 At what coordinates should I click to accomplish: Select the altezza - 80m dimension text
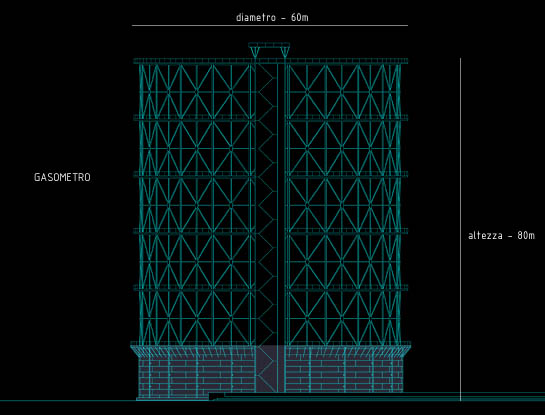point(501,235)
